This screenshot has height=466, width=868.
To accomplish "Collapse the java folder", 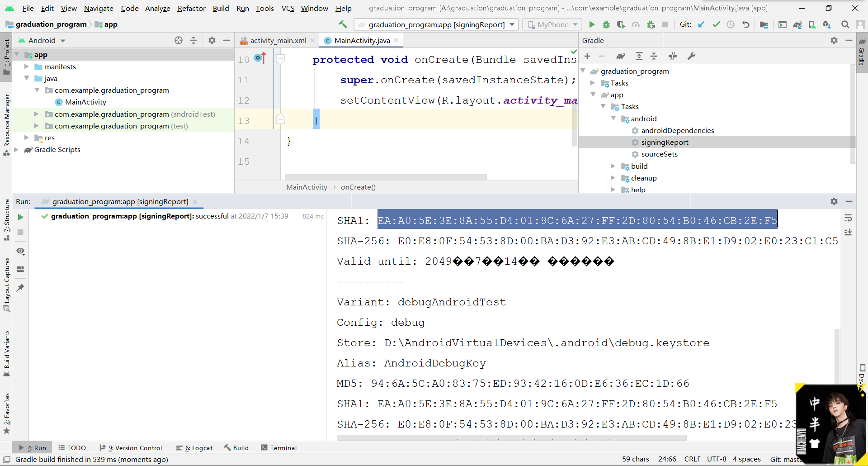I will (x=26, y=78).
